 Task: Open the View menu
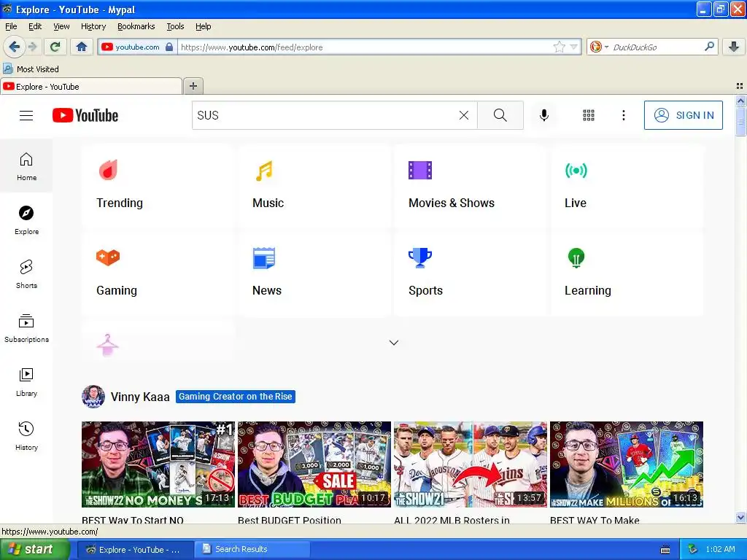(x=61, y=26)
